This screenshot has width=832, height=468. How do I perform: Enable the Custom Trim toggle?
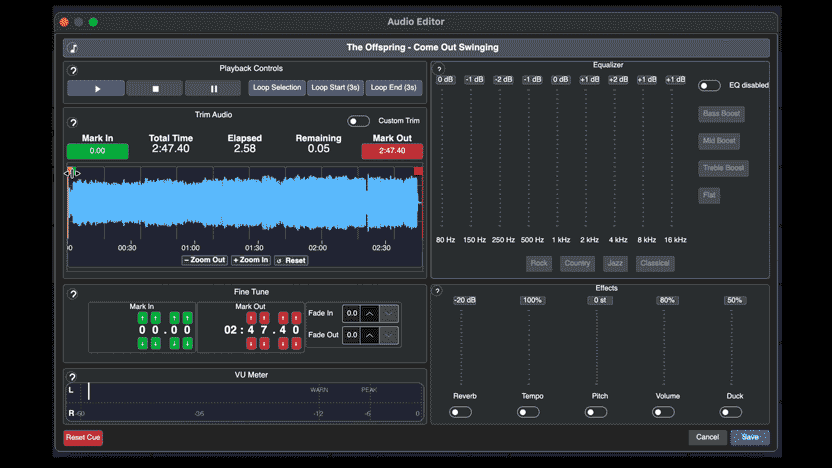358,121
